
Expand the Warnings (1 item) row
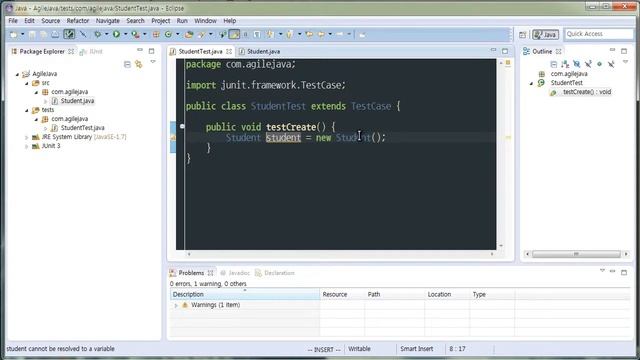tap(176, 305)
